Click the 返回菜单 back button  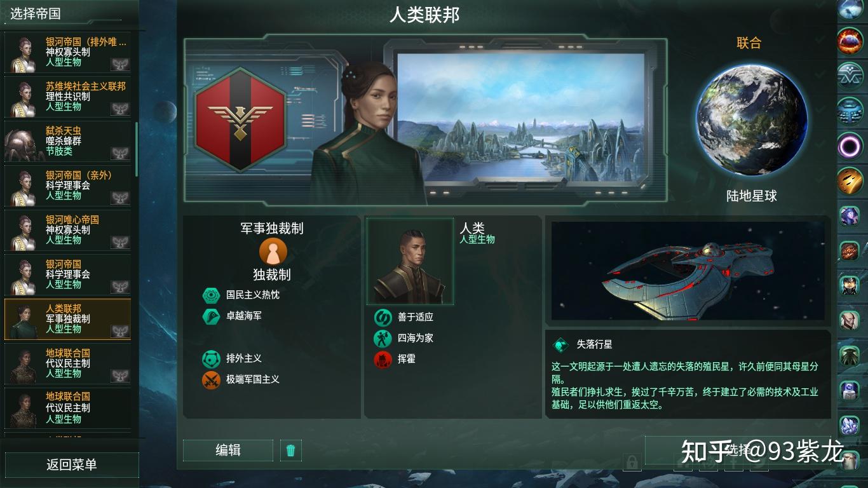[x=71, y=464]
